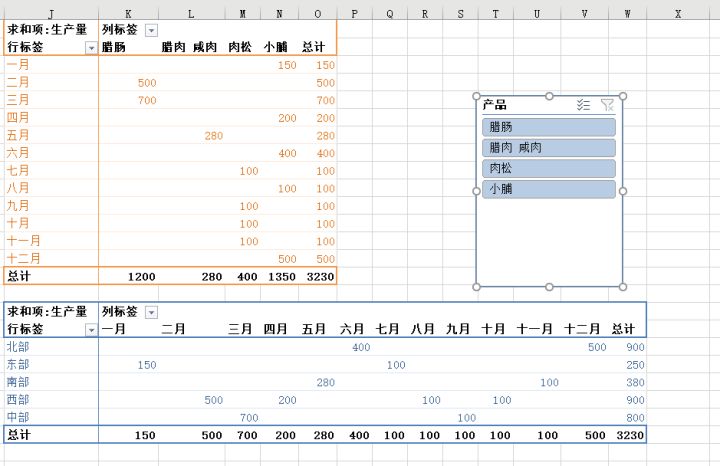Select the 十二月 row label cell
The image size is (720, 466).
click(24, 258)
